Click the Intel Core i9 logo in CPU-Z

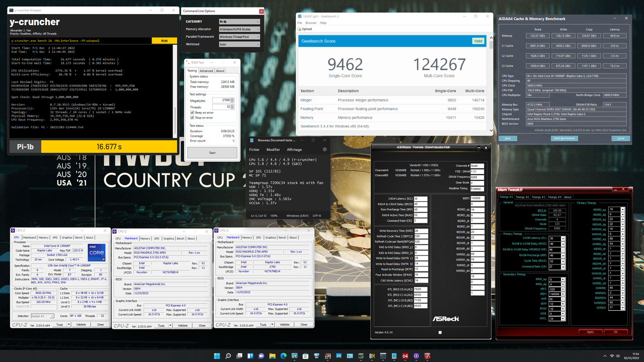pyautogui.click(x=97, y=253)
